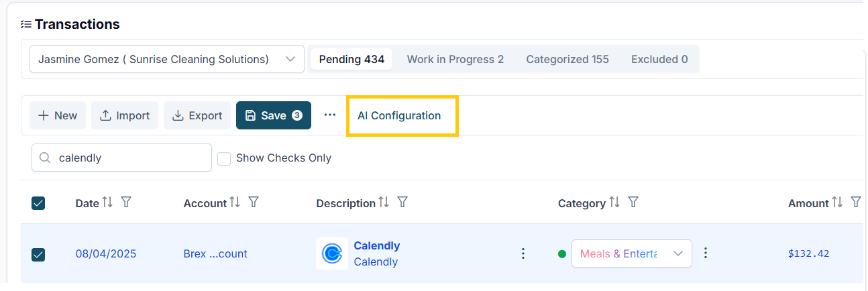This screenshot has height=291, width=868.
Task: Expand the Jasmine Gomez client dropdown
Action: (167, 59)
